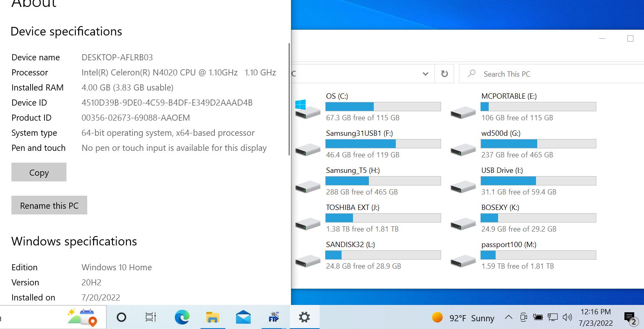Image resolution: width=644 pixels, height=329 pixels.
Task: Open File Explorer from the taskbar
Action: click(x=212, y=317)
